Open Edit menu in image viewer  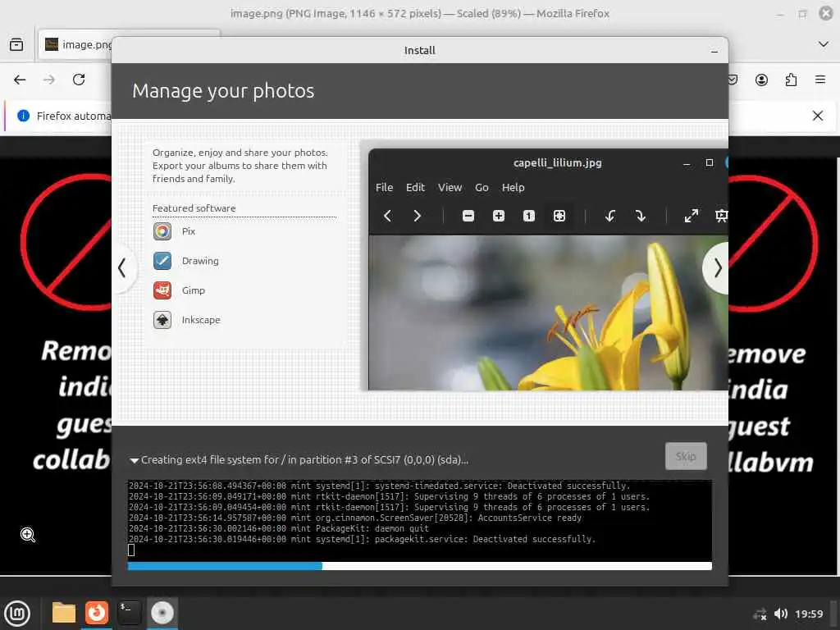(415, 188)
